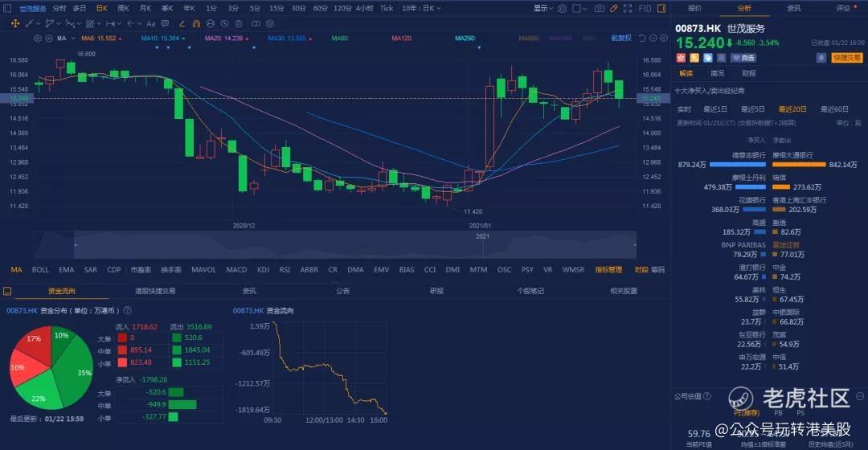Viewport: 868px width, 450px height.
Task: Enable the MACD indicator
Action: 236,269
